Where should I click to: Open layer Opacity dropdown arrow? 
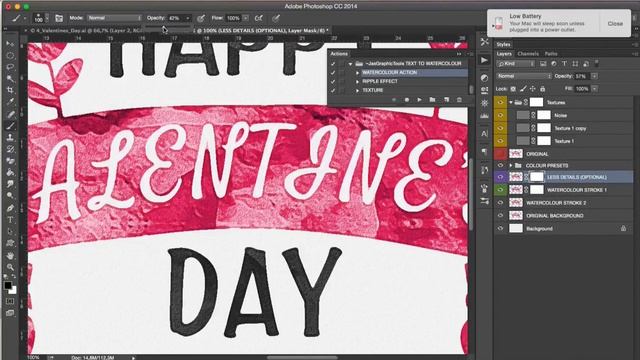pos(594,76)
